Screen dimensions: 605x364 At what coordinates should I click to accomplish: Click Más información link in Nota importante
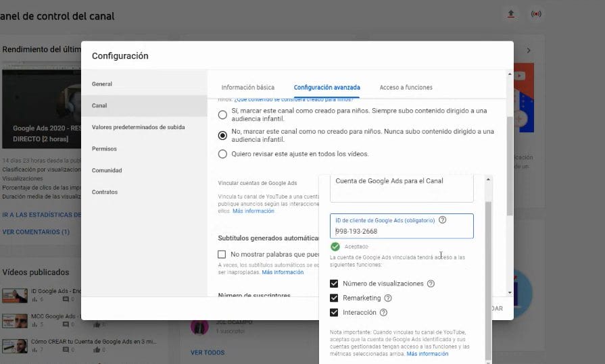[x=427, y=354]
